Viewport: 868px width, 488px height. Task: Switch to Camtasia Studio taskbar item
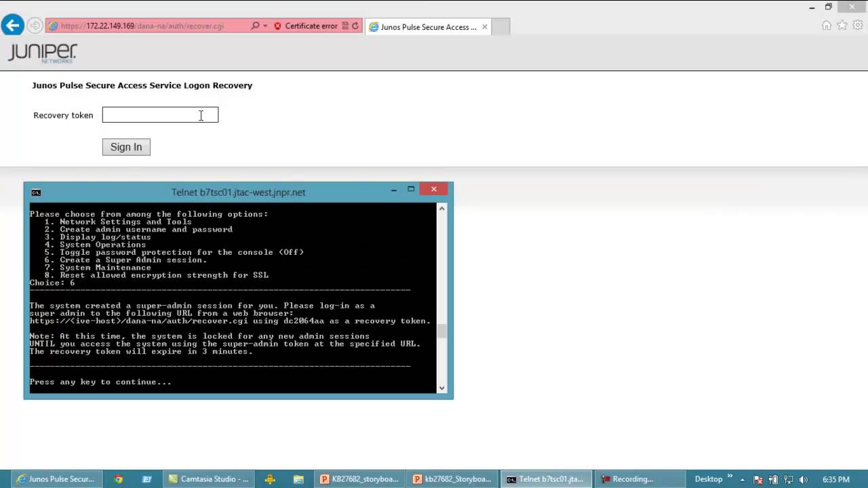click(x=209, y=479)
